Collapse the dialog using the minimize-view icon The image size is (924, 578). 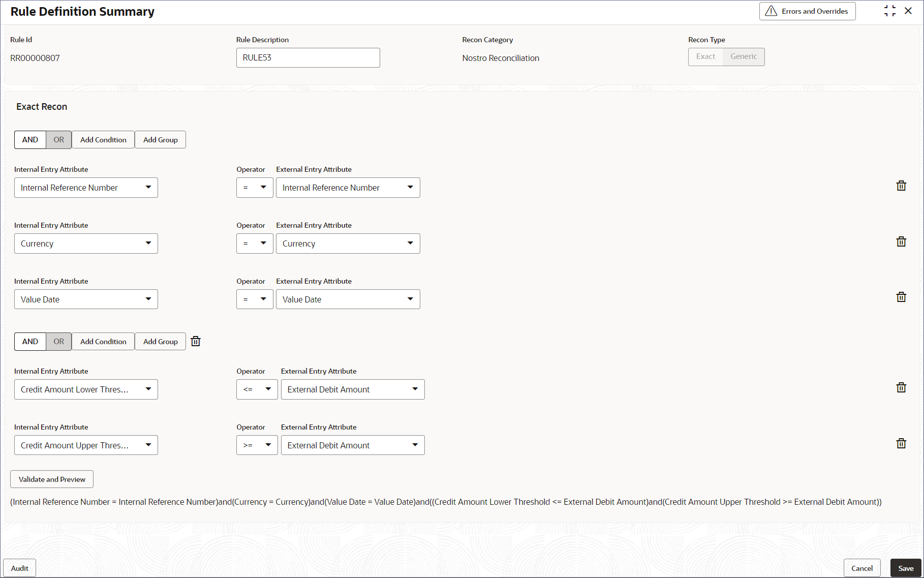(890, 11)
